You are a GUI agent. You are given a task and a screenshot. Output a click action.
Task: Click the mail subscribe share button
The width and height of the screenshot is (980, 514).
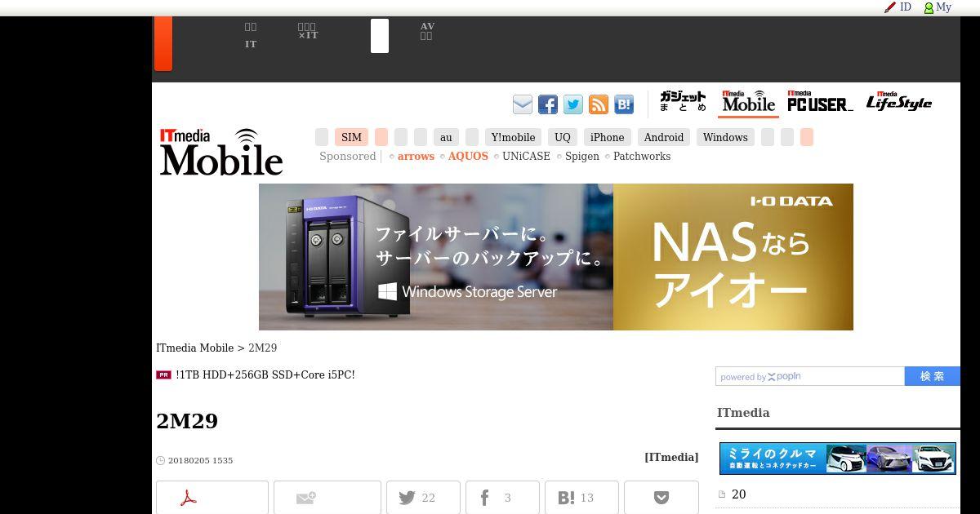327,498
